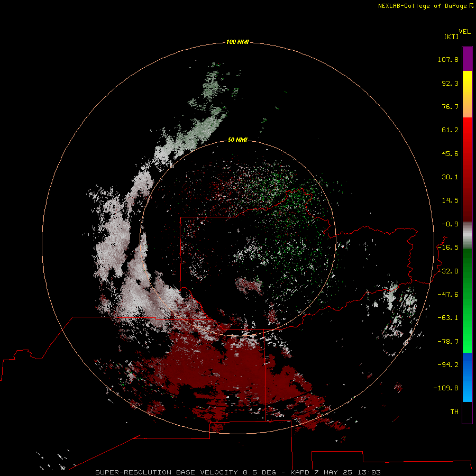476x476 pixels.
Task: Click the blue segment of velocity color bar
Action: pyautogui.click(x=467, y=377)
